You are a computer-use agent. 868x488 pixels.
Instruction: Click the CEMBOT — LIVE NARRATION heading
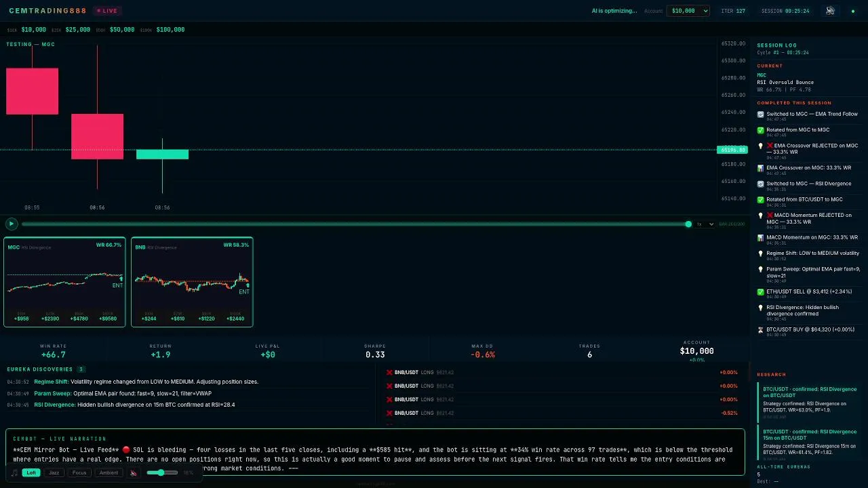click(x=60, y=439)
